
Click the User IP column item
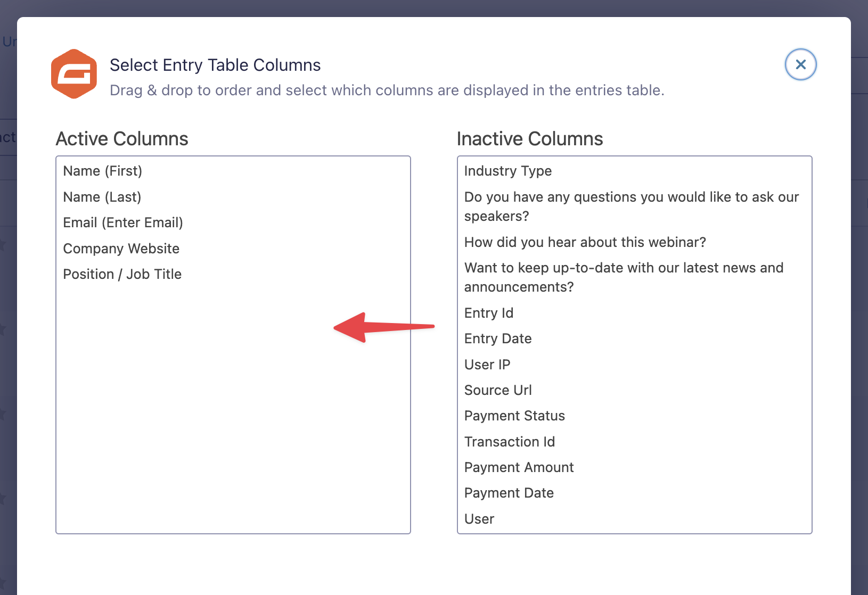click(487, 365)
